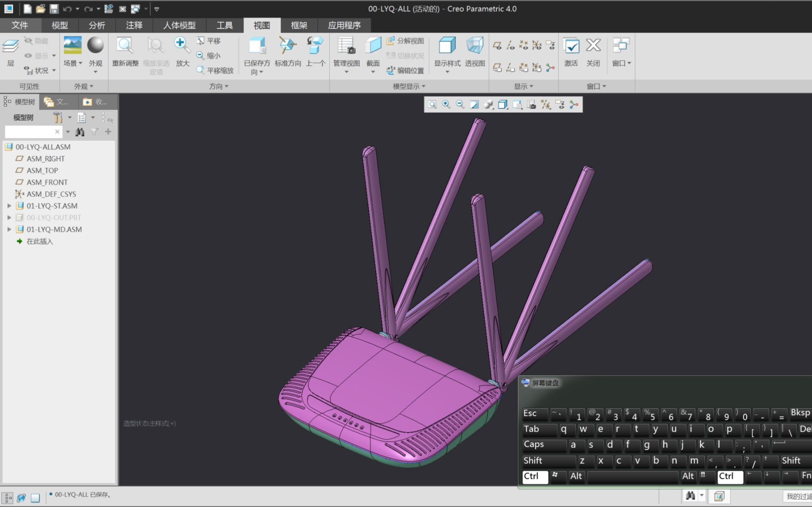The height and width of the screenshot is (507, 812).
Task: Toggle coordinate system display in ribbon
Action: [537, 45]
